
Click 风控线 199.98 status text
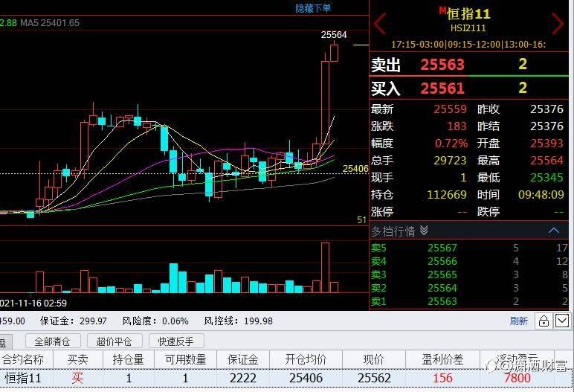[239, 321]
